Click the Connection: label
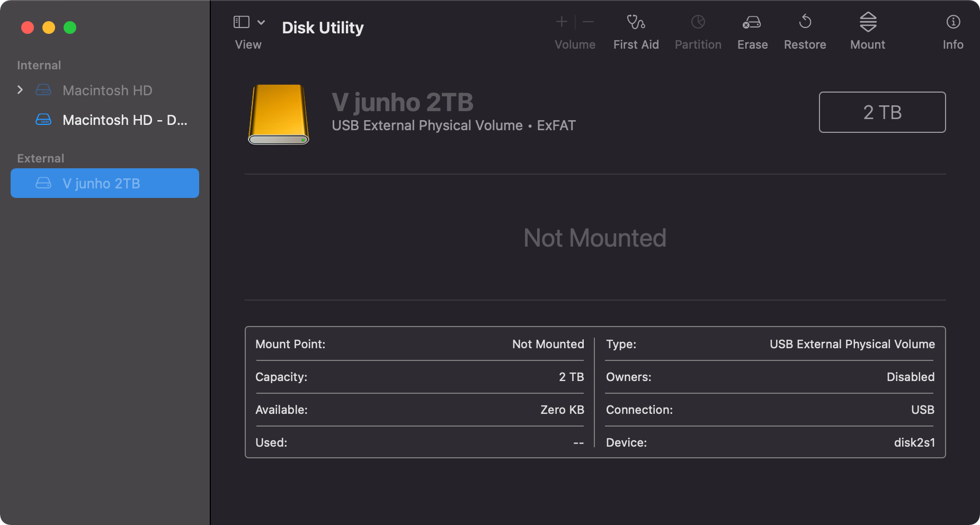980x525 pixels. pyautogui.click(x=639, y=410)
